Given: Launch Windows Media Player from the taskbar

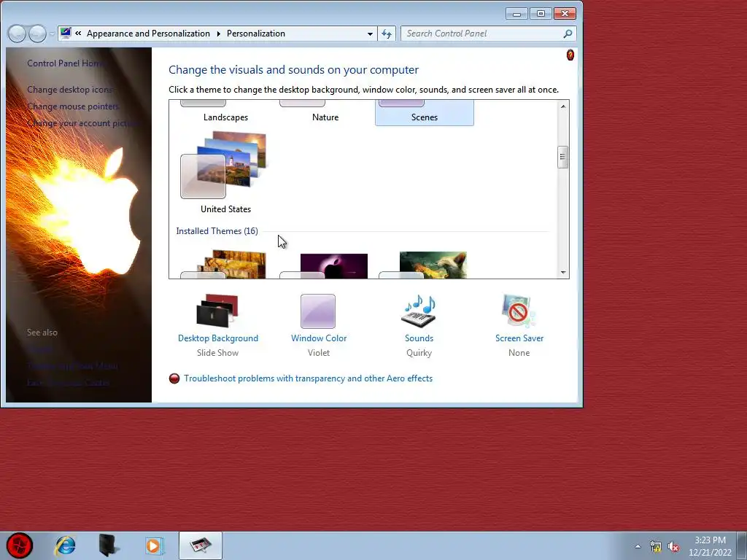Looking at the screenshot, I should point(154,545).
